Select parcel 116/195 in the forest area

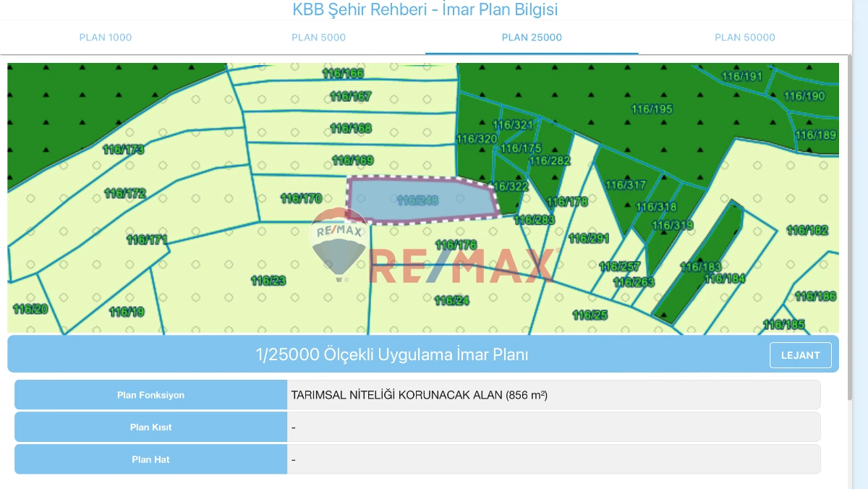pos(652,109)
